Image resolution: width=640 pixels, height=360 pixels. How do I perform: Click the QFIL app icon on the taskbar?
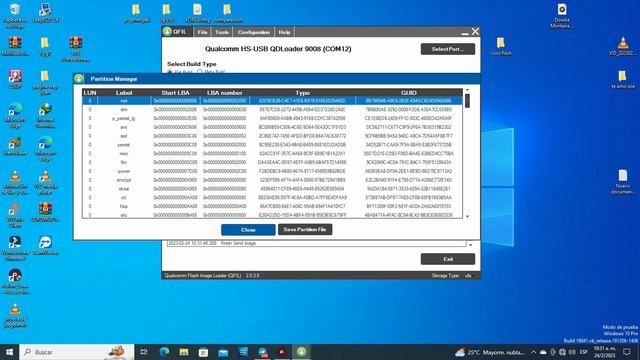point(301,352)
